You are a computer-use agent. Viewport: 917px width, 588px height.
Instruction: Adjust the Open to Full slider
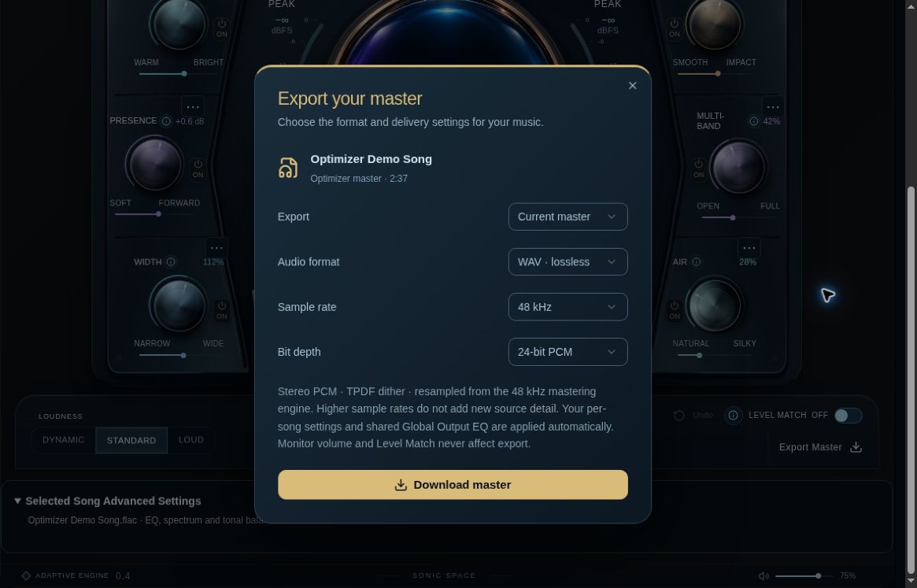[x=738, y=218]
